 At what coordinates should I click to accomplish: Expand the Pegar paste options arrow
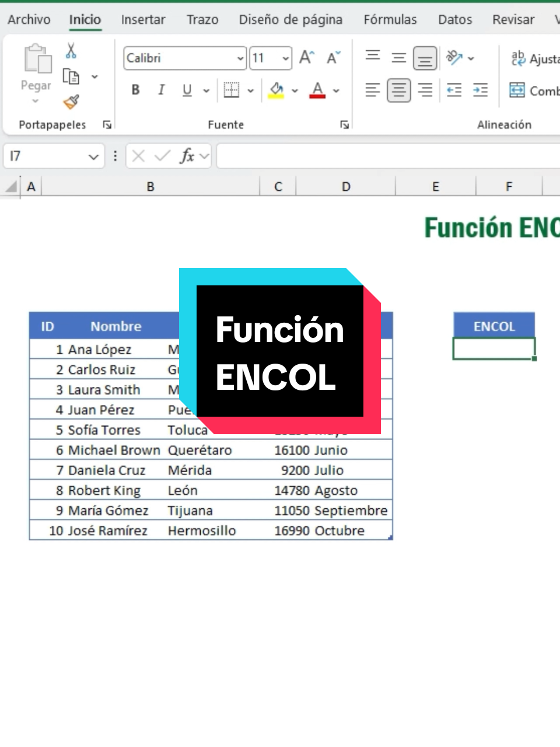click(x=36, y=101)
